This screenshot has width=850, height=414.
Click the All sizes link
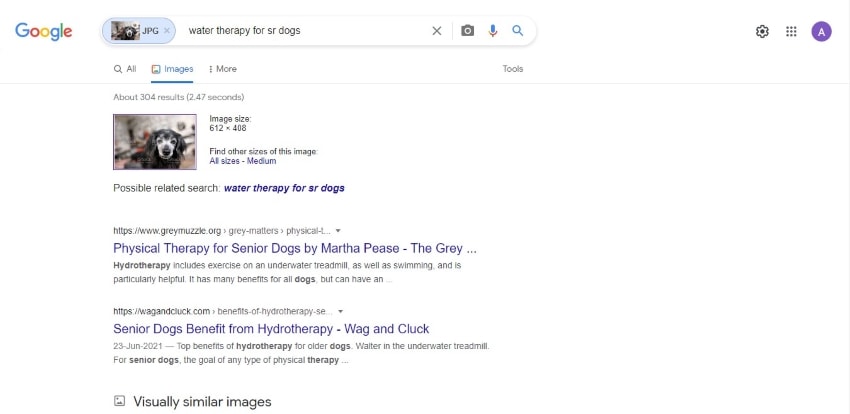[224, 161]
